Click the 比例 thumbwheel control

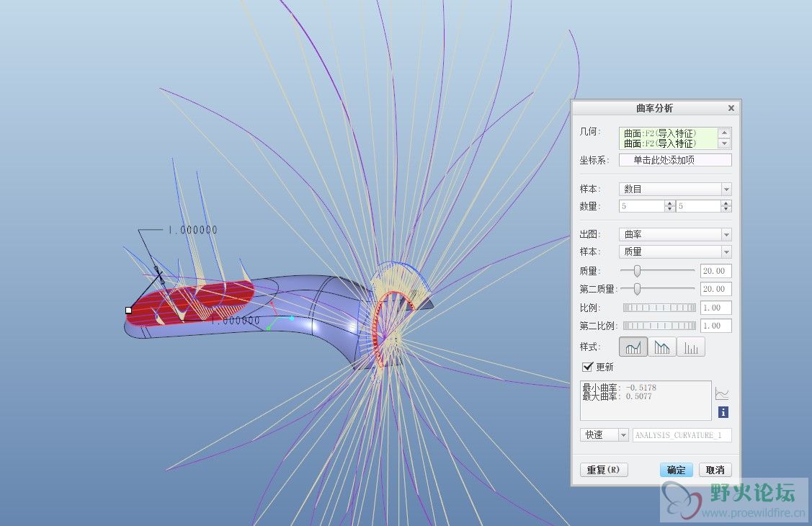point(659,308)
